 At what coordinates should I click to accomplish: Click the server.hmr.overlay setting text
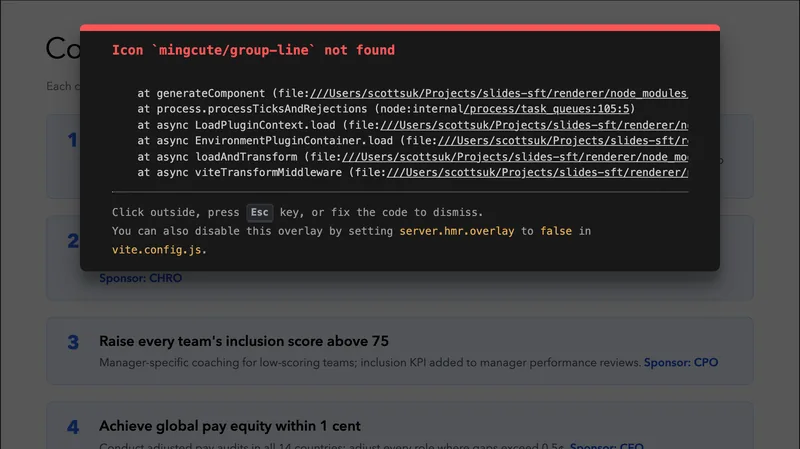[x=455, y=231]
